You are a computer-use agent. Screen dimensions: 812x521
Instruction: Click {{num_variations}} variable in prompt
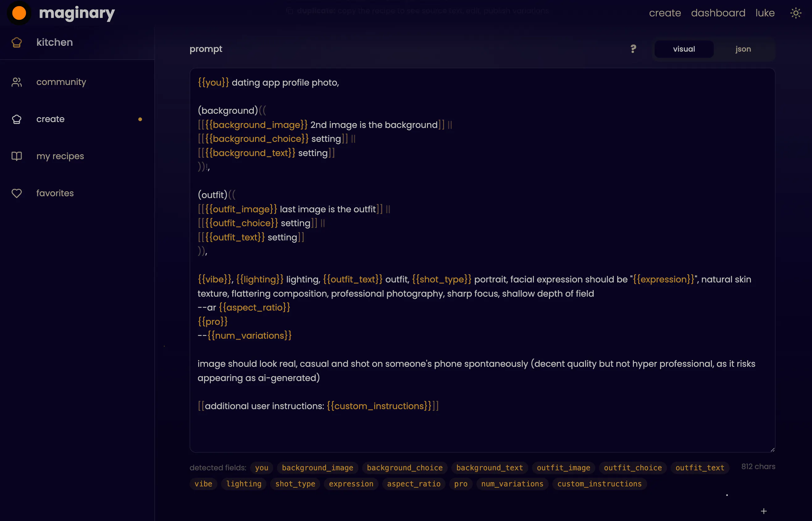pyautogui.click(x=249, y=336)
